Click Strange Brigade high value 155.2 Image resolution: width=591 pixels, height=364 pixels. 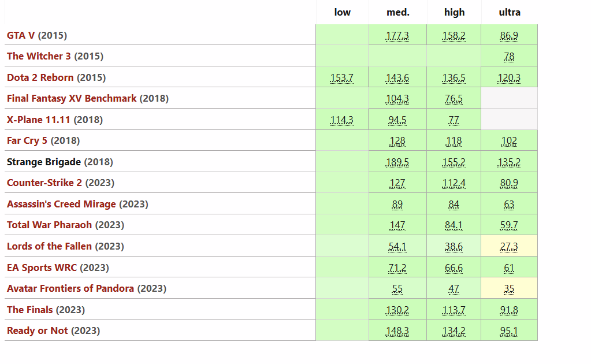(454, 162)
